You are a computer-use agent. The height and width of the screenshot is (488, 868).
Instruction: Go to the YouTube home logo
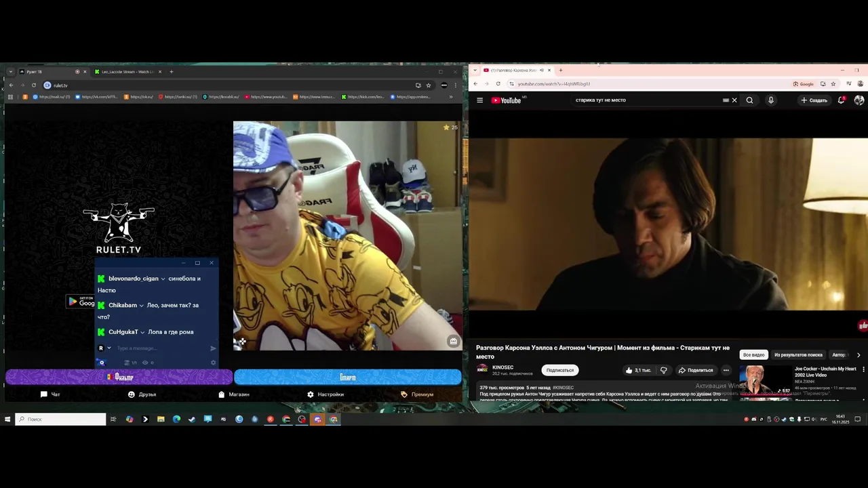(507, 100)
